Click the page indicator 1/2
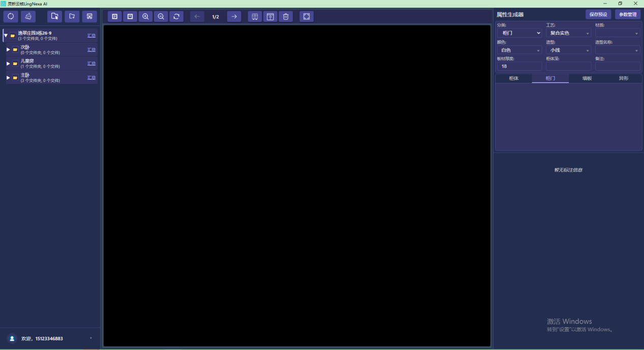Image resolution: width=644 pixels, height=350 pixels. [x=216, y=17]
